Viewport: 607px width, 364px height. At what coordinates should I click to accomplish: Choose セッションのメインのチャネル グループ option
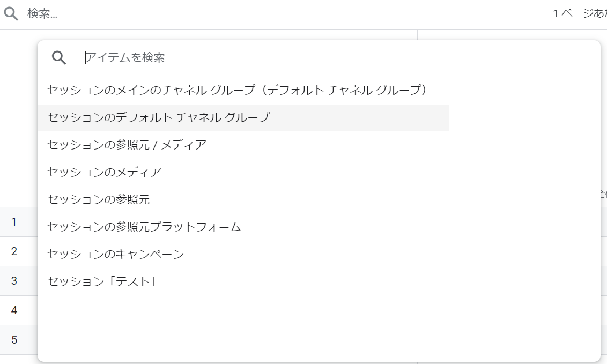pos(236,89)
